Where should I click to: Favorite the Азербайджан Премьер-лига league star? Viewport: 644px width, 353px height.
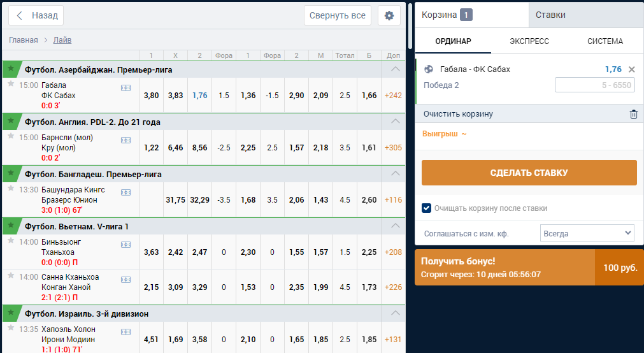pyautogui.click(x=11, y=69)
